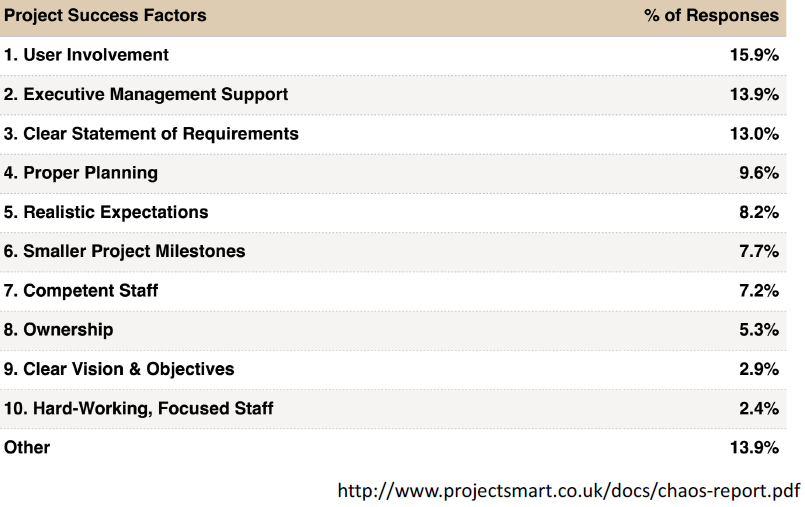The width and height of the screenshot is (805, 507).
Task: Select the 13.0% value for Clear Requirements
Action: click(754, 134)
